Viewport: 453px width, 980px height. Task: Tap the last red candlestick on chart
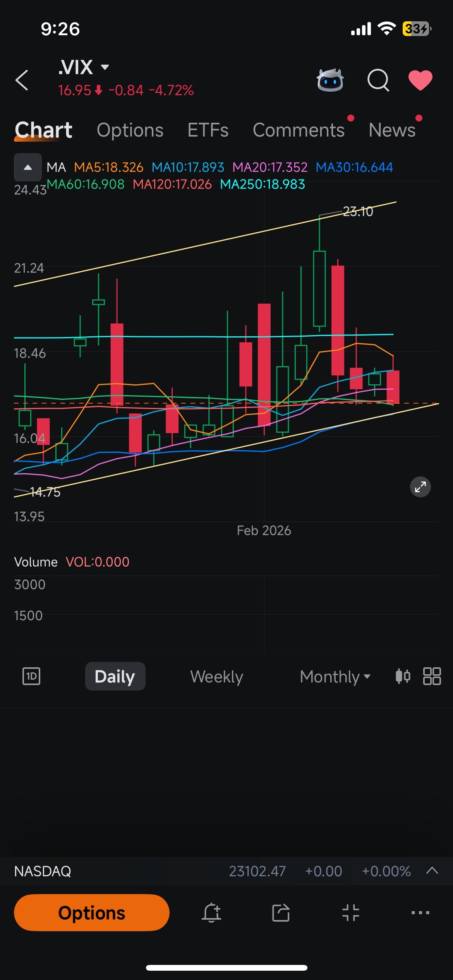393,387
